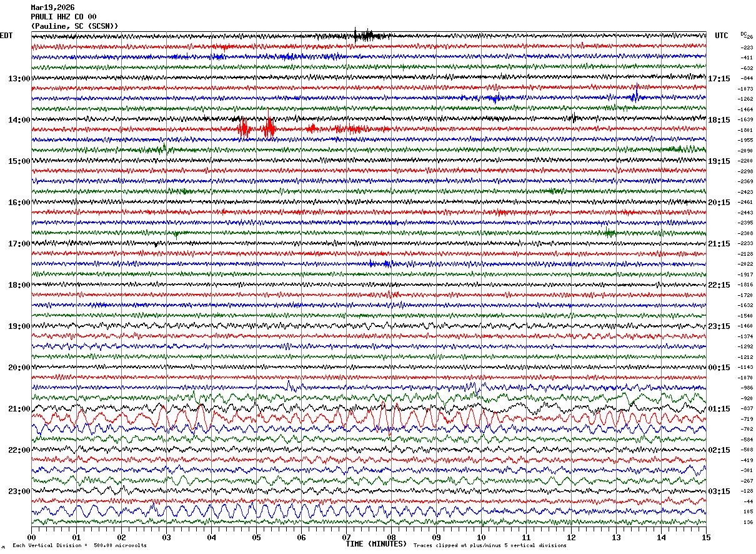This screenshot has height=554, width=756.
Task: Select the large red seismic burst near minute 5
Action: (256, 128)
